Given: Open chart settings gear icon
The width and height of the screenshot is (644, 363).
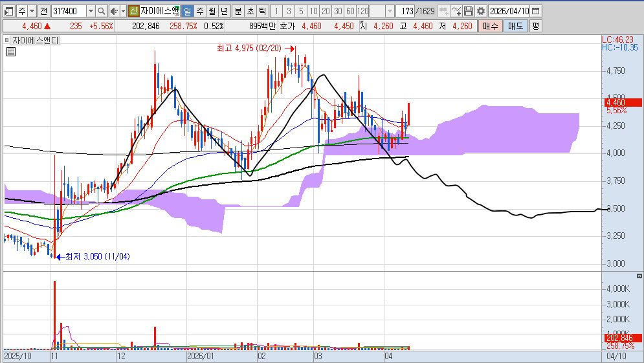Looking at the screenshot, I should click(480, 11).
